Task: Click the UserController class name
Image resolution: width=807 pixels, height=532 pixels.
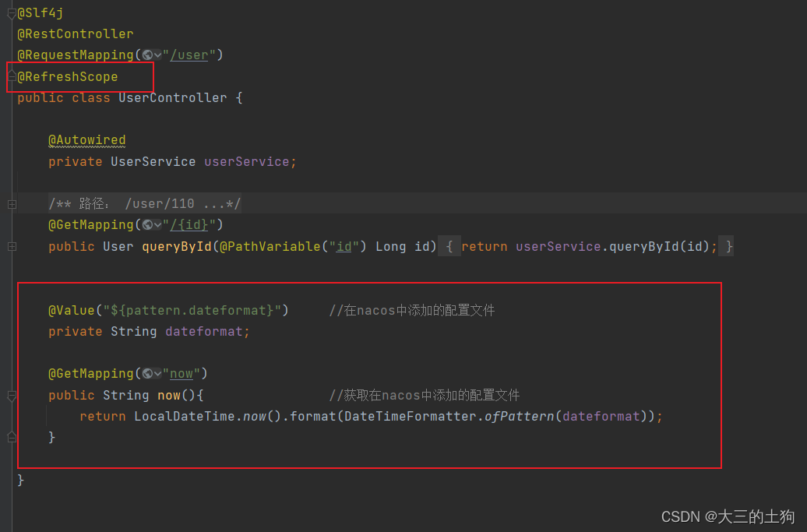Action: 172,98
